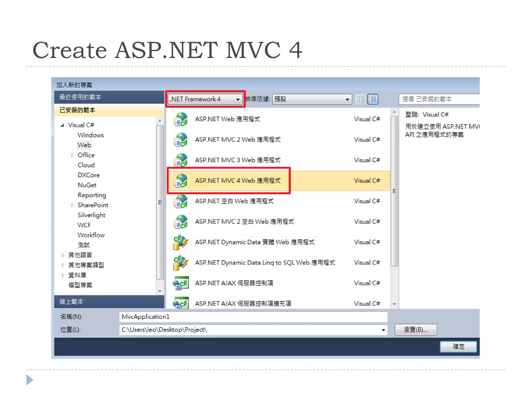Select the Web category

[84, 145]
